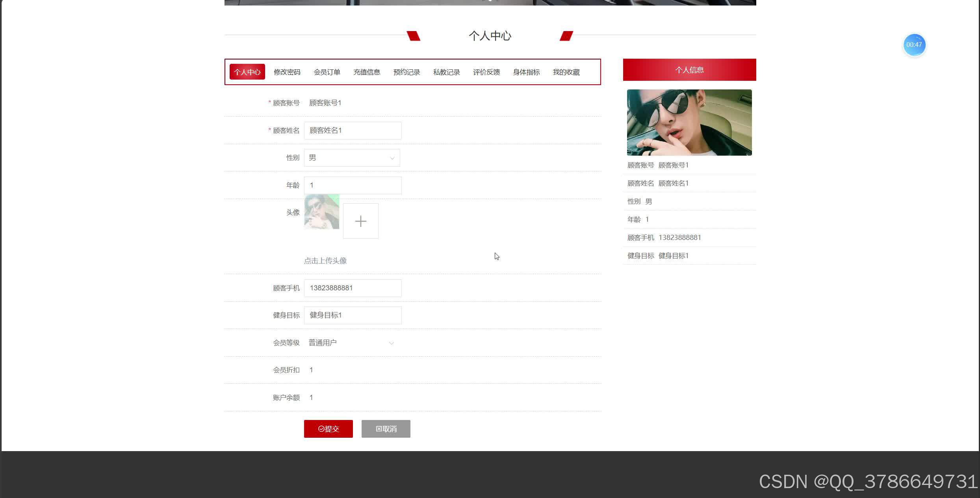The width and height of the screenshot is (980, 498).
Task: Click the 个人信息 red panel header
Action: (689, 70)
